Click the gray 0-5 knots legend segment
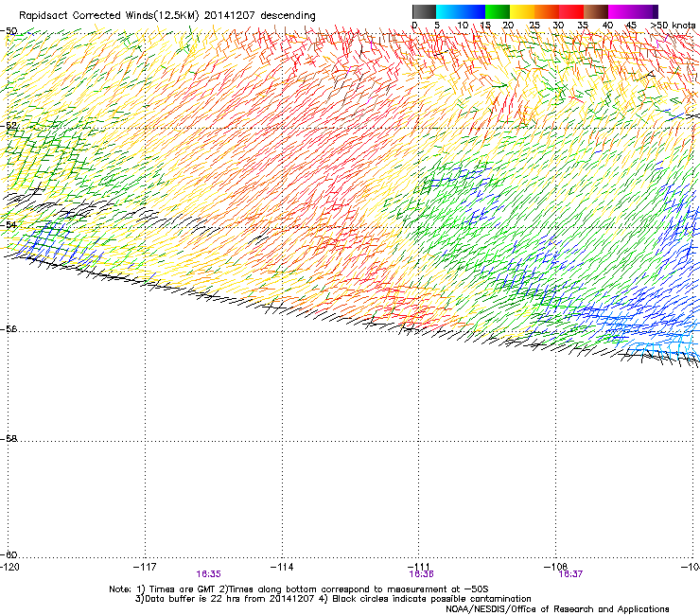This screenshot has height=615, width=700. click(x=424, y=11)
